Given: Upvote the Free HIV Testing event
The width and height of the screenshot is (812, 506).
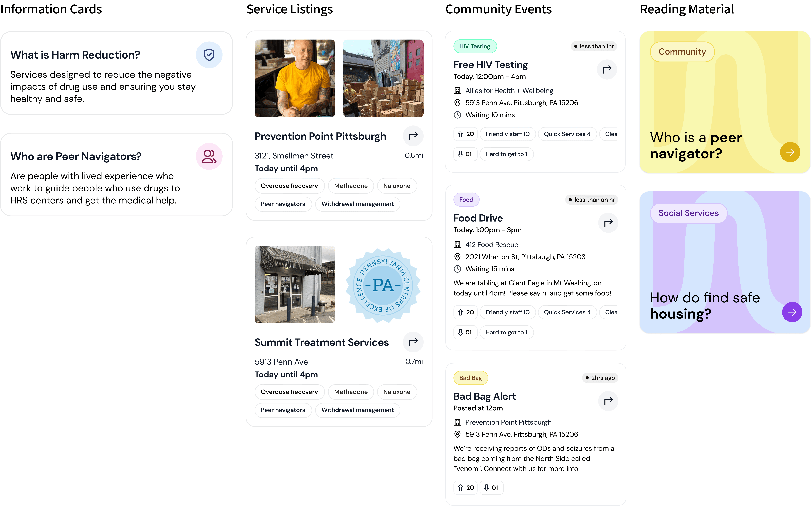Looking at the screenshot, I should point(465,134).
